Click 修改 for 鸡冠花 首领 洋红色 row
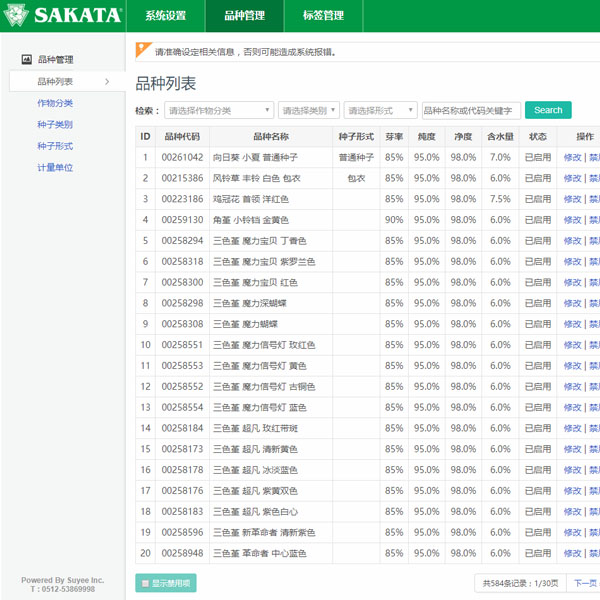600x600 pixels. coord(572,199)
